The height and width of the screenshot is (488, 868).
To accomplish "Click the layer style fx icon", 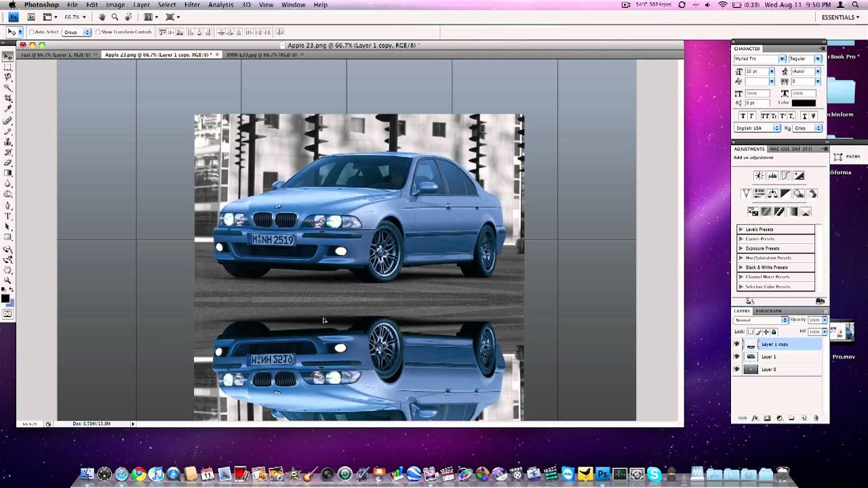I will (x=755, y=419).
